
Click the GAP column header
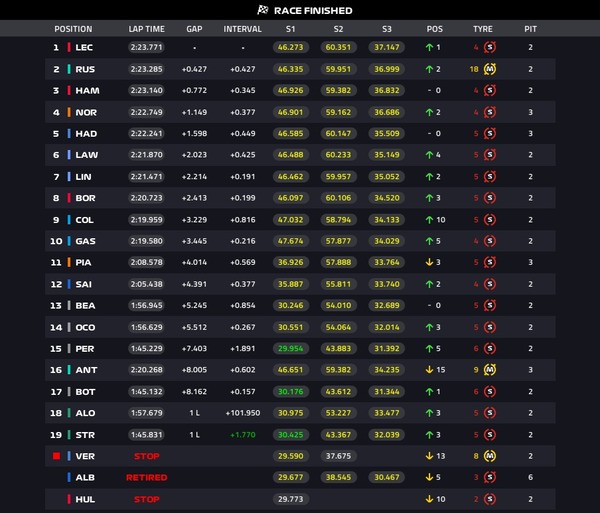pos(194,29)
